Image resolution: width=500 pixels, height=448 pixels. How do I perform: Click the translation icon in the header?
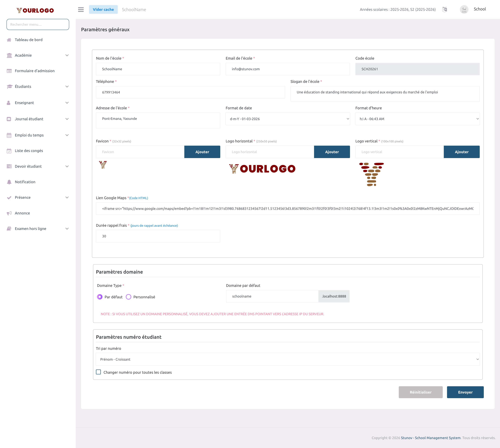(445, 9)
